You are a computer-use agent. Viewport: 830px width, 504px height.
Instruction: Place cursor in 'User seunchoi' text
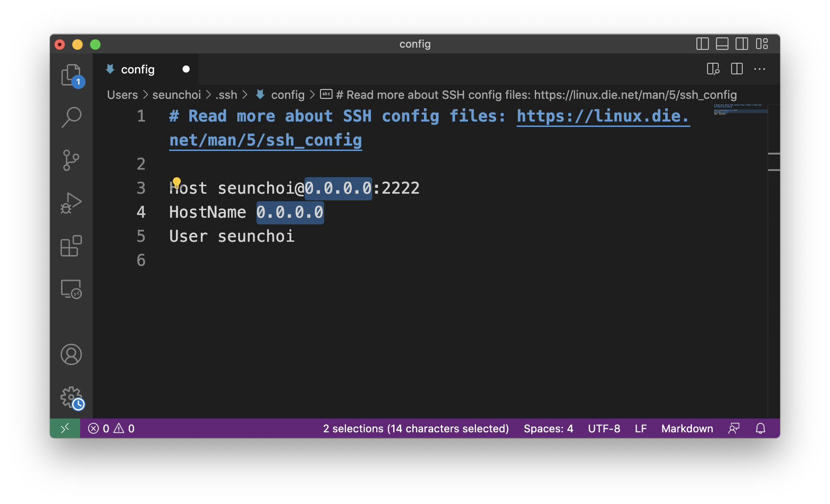232,236
